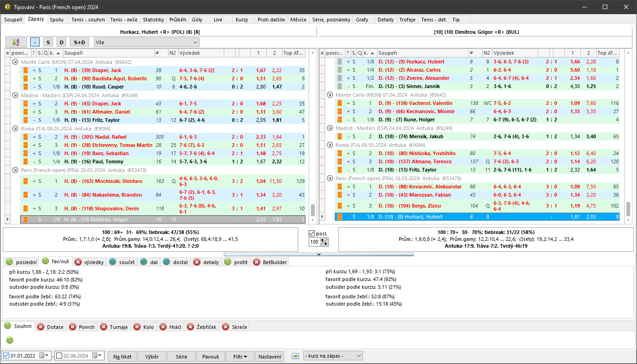Open the BetBuilder tab
Screen dimensions: 637x364
point(270,262)
